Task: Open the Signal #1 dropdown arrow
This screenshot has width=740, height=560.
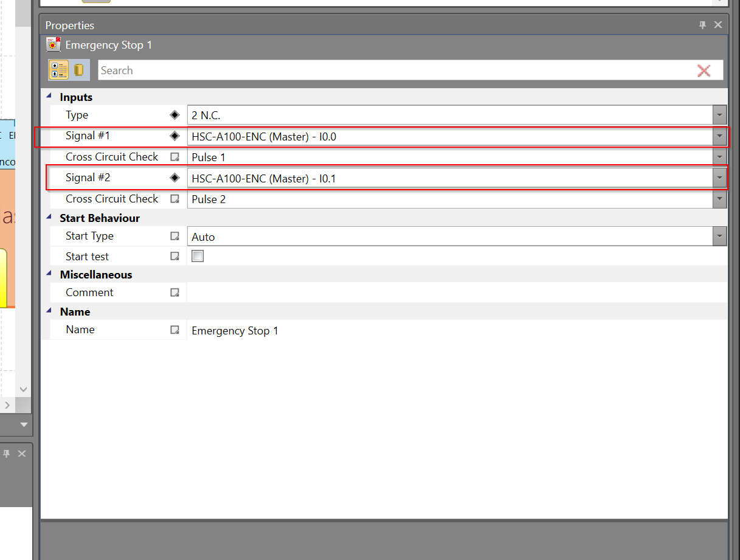Action: coord(720,136)
